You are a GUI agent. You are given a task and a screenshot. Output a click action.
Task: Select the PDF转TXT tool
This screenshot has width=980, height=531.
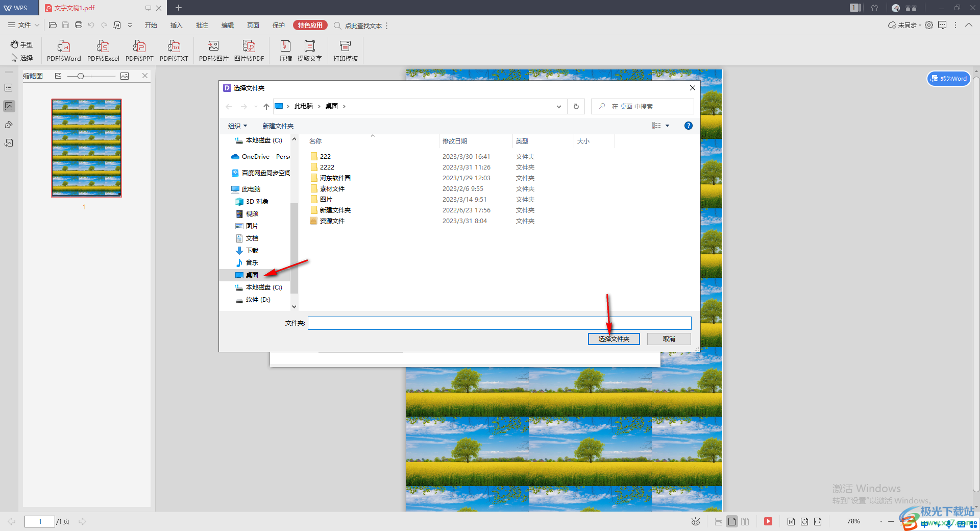tap(174, 51)
